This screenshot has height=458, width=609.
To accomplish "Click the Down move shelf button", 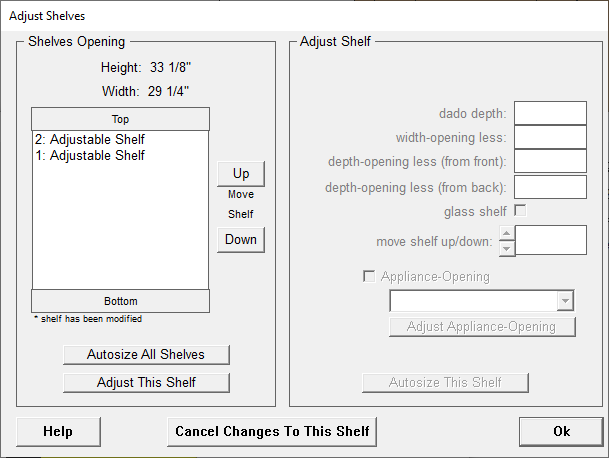I will pyautogui.click(x=241, y=239).
